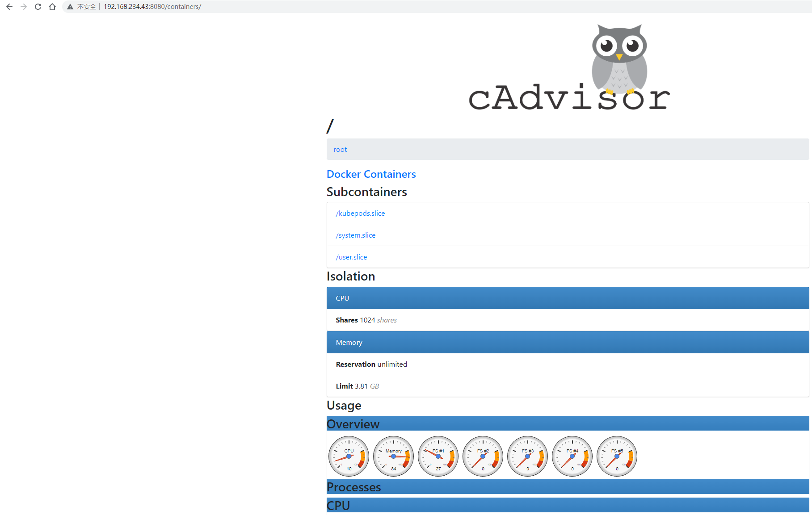Open the /kubepods.slice subcontainer

(x=360, y=214)
